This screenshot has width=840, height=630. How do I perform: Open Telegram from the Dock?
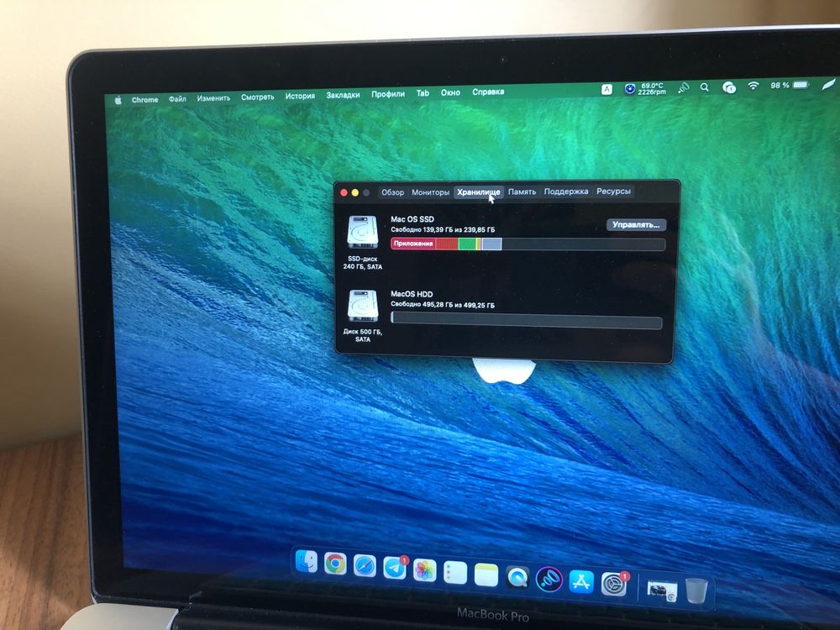(395, 568)
